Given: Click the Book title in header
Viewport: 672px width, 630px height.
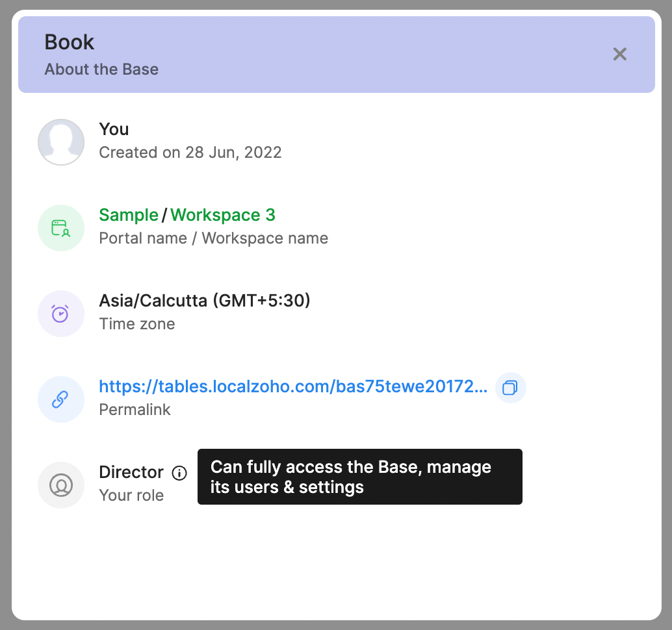Looking at the screenshot, I should (70, 42).
